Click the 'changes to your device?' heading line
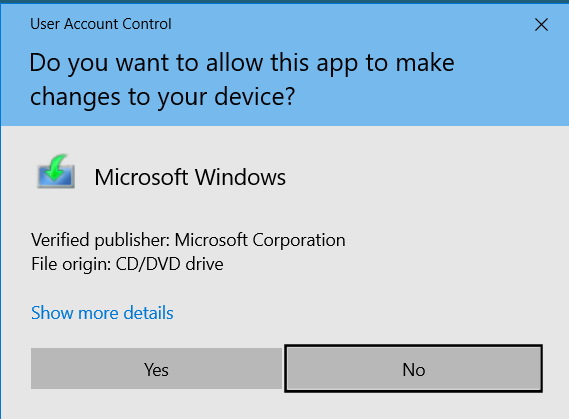This screenshot has width=569, height=419. pos(163,97)
